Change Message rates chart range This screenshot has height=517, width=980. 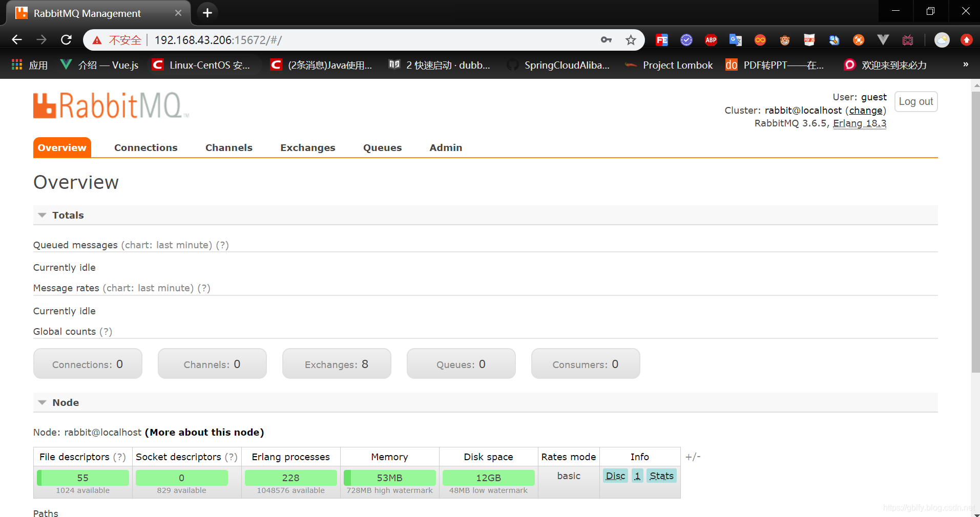(148, 288)
